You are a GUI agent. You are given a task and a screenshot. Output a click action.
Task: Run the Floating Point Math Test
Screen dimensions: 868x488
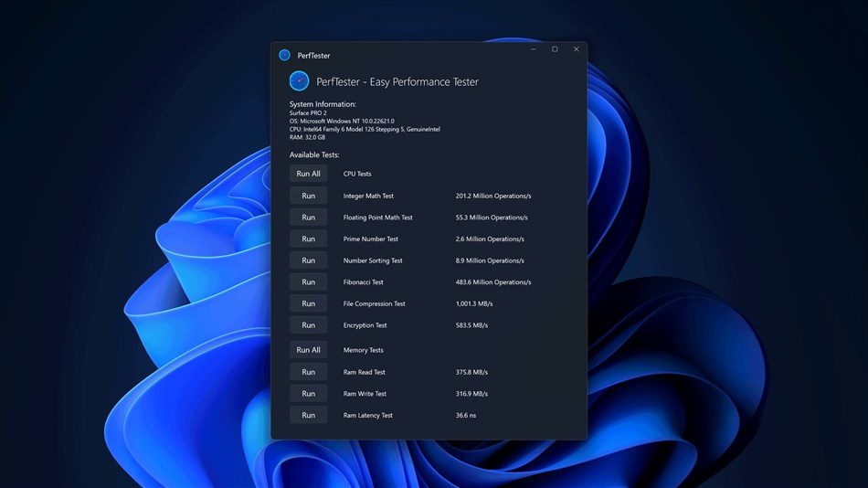pos(308,217)
